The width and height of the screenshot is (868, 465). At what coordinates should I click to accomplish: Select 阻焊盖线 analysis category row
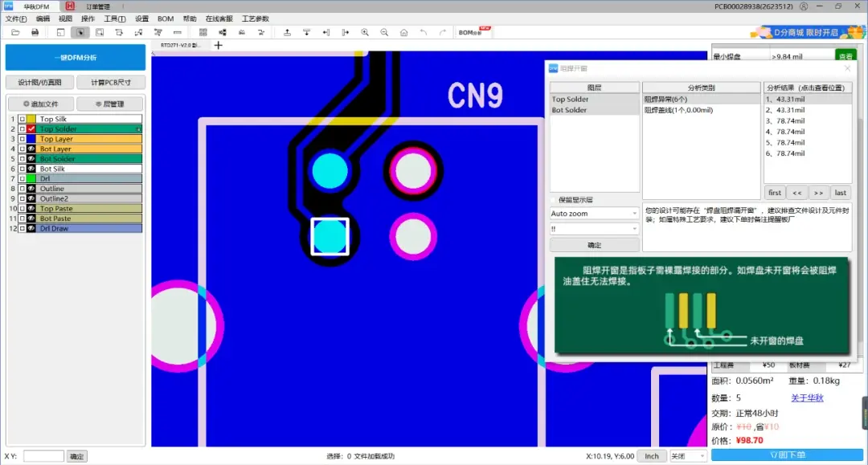click(701, 110)
